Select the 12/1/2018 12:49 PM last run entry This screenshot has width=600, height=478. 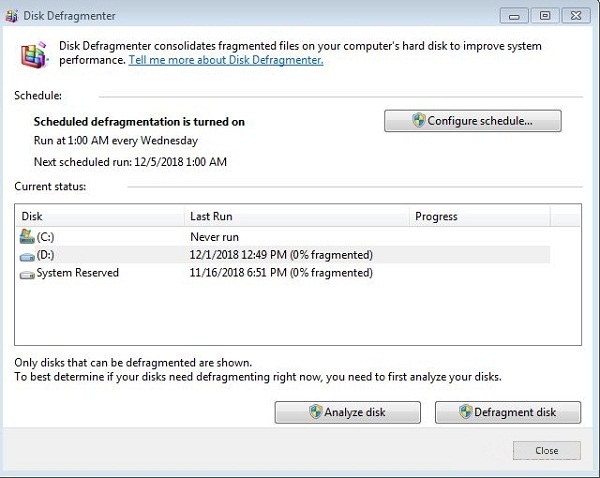tap(281, 255)
